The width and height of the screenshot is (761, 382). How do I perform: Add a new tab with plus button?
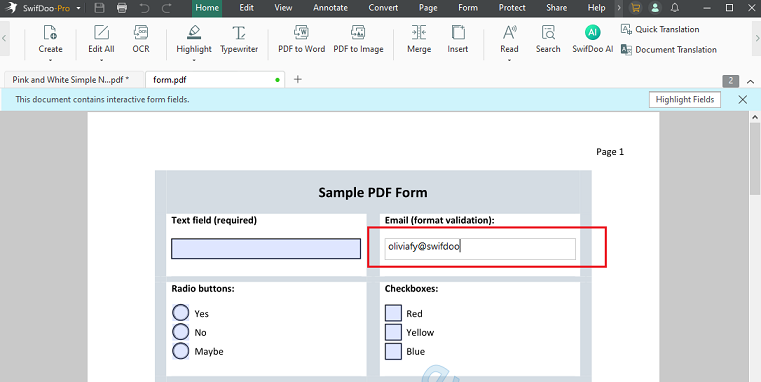298,79
